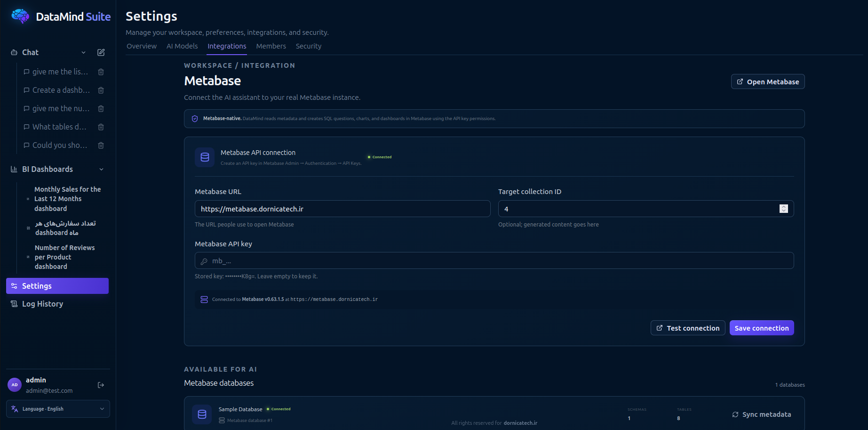Click the admin AD avatar
Viewport: 868px width, 430px height.
[15, 385]
